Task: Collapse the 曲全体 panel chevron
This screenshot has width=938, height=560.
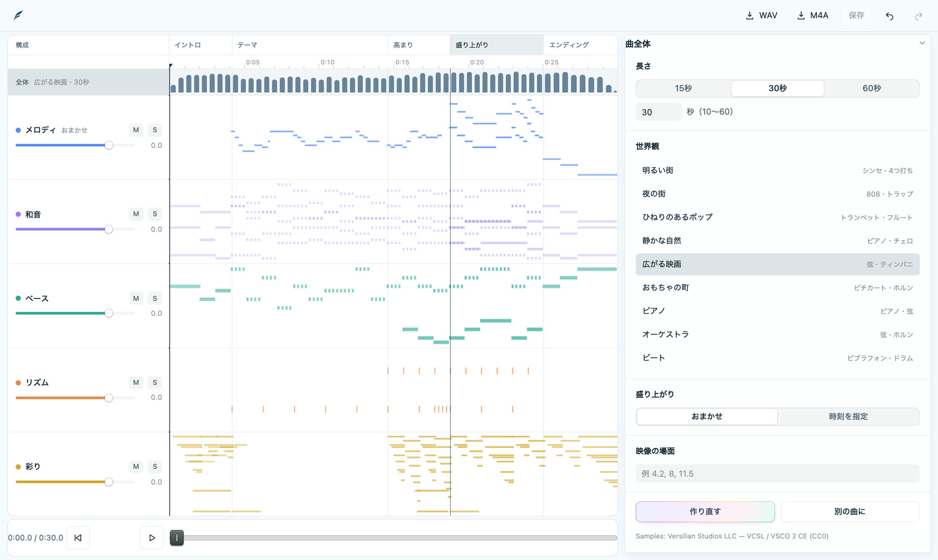Action: coord(922,43)
